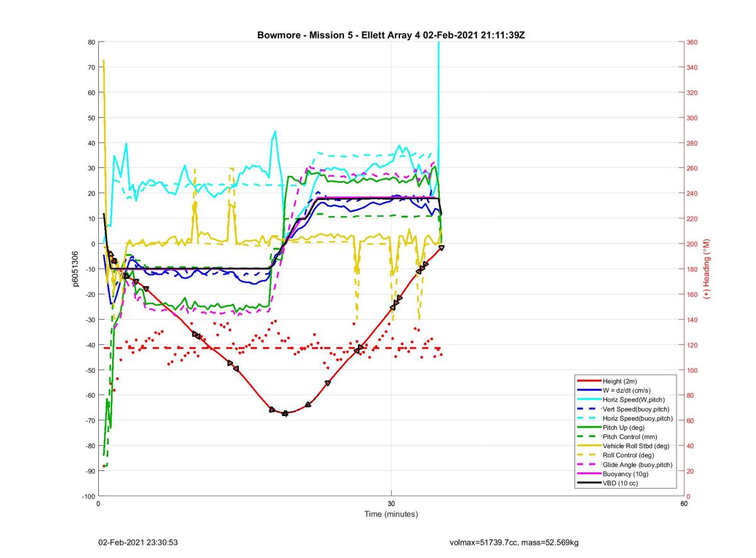This screenshot has width=756, height=558.
Task: Select the "Vehicle Roll Stbd (deg)" legend entry
Action: [x=636, y=446]
